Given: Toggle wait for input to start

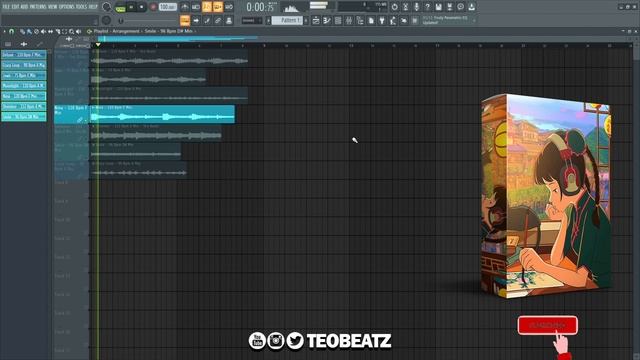Looking at the screenshot, I should 196,7.
